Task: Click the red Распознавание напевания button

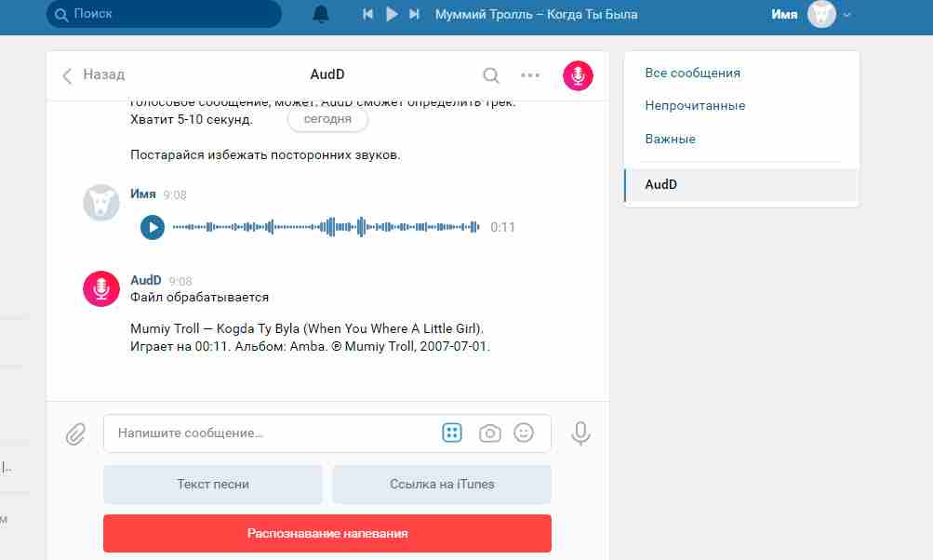Action: tap(327, 533)
